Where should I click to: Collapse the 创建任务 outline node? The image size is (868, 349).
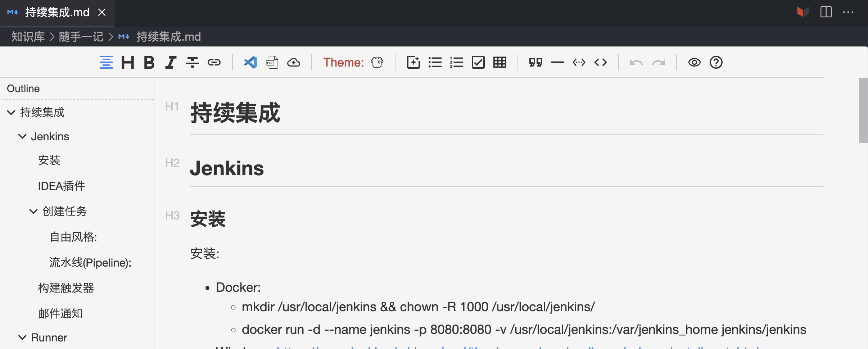(33, 211)
